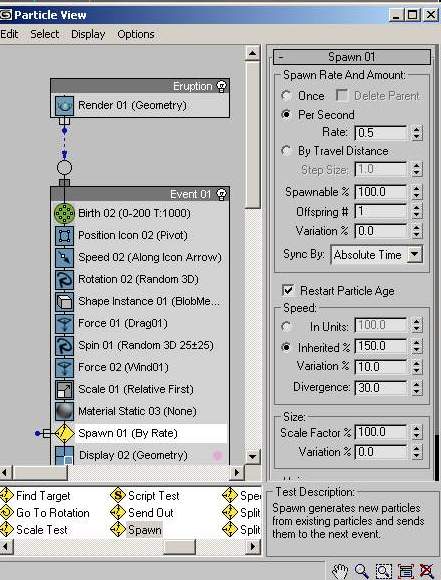Click the Spawn 01 yellow diamond icon

64,433
